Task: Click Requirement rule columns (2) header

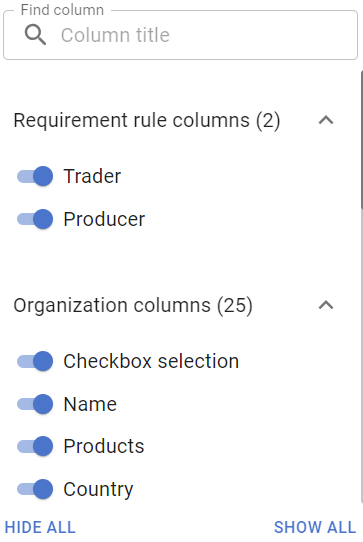Action: pos(147,121)
